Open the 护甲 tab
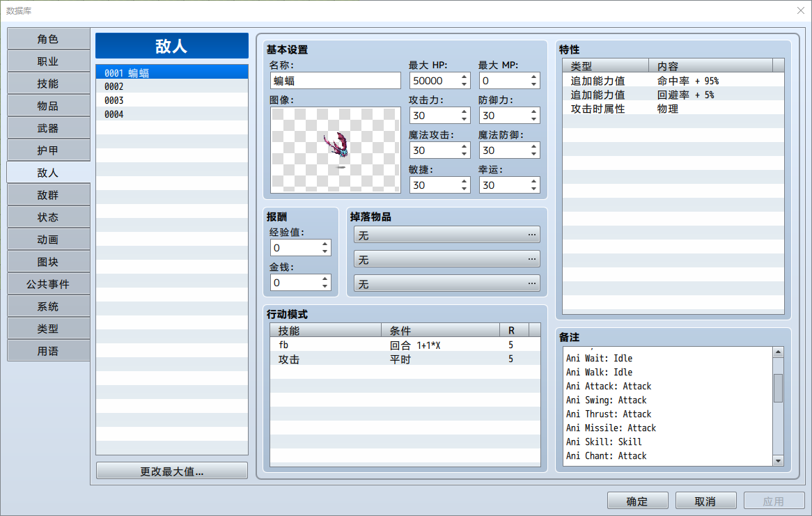 pyautogui.click(x=48, y=150)
